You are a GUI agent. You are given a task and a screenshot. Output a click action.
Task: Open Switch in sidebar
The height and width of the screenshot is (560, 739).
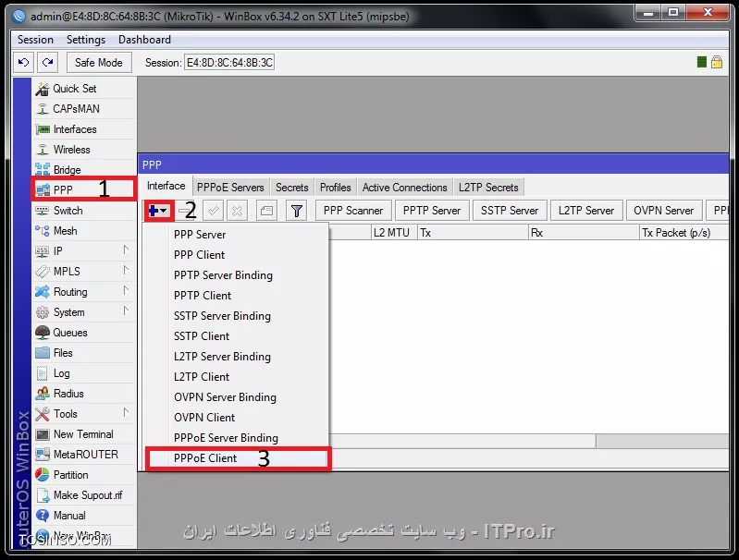pos(84,211)
